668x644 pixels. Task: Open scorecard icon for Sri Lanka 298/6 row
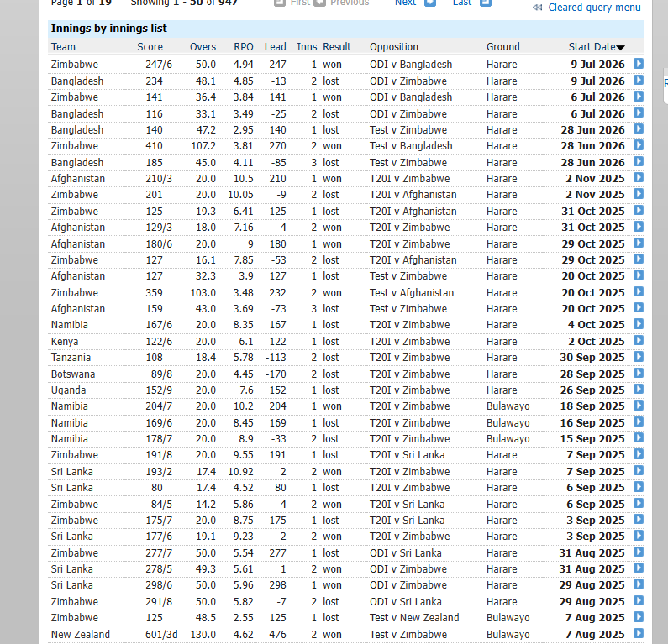point(639,584)
